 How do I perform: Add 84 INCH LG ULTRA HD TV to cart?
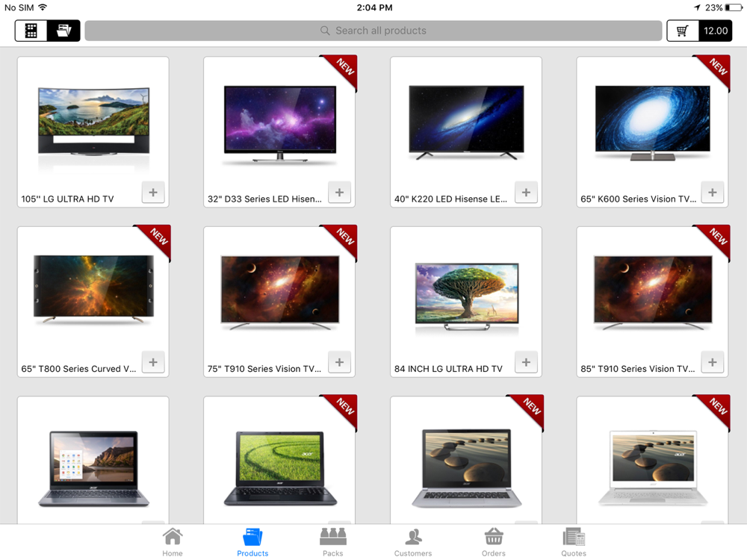526,362
